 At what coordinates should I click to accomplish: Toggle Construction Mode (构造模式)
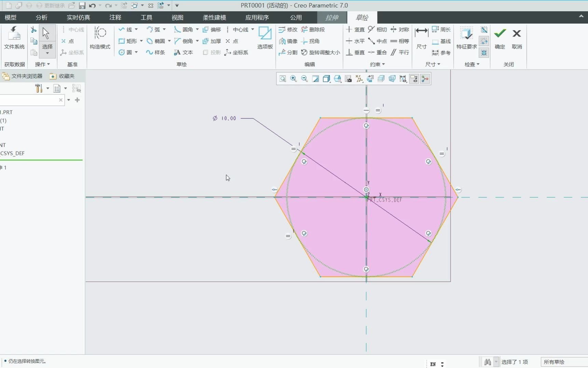point(100,38)
